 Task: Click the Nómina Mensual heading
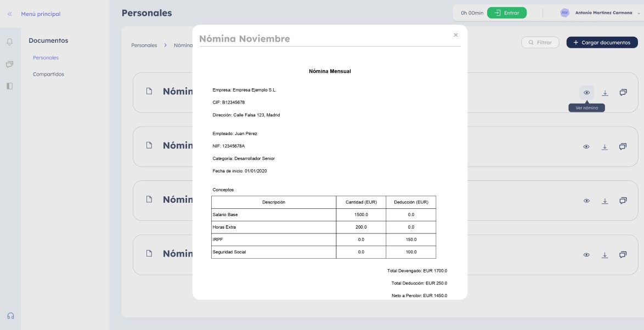[x=330, y=71]
